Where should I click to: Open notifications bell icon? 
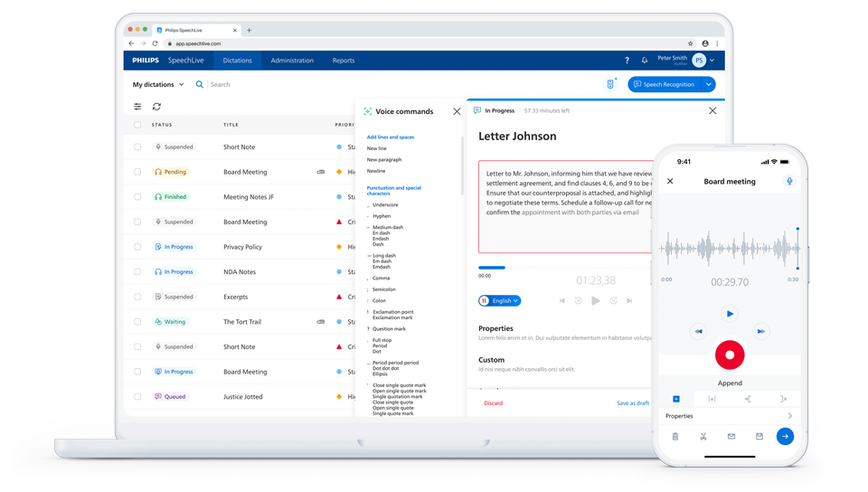click(x=645, y=61)
